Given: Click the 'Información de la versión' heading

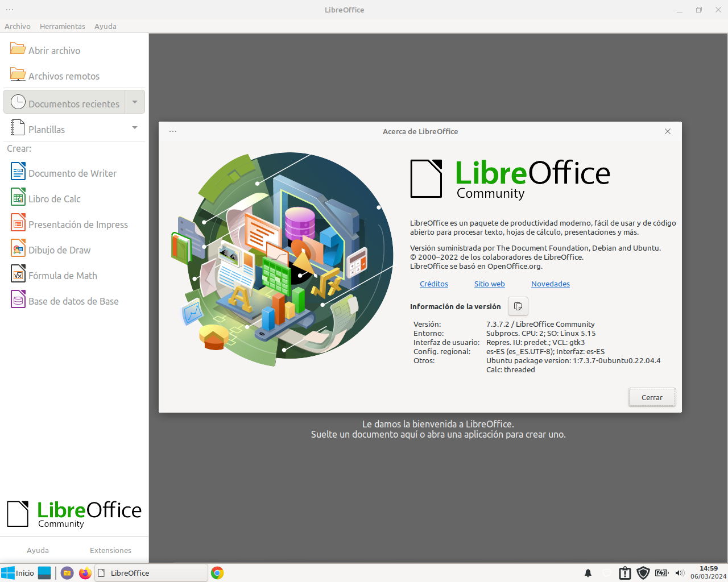Looking at the screenshot, I should point(456,306).
